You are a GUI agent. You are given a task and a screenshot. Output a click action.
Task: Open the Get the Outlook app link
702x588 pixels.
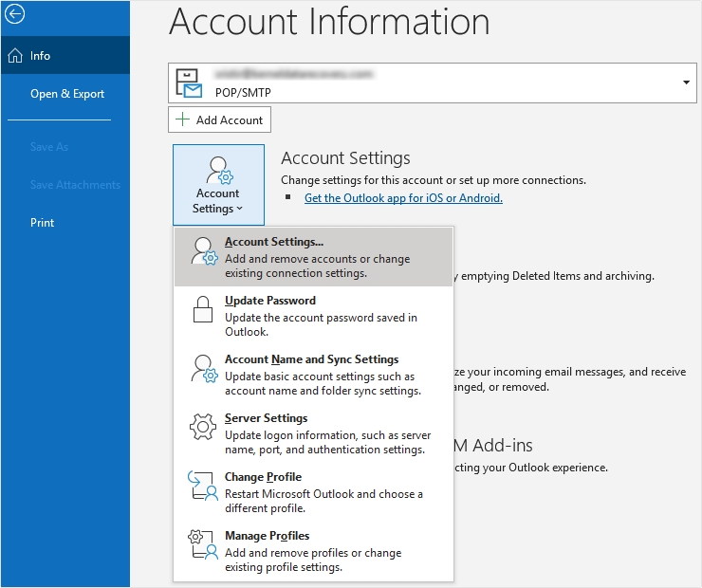[x=403, y=198]
